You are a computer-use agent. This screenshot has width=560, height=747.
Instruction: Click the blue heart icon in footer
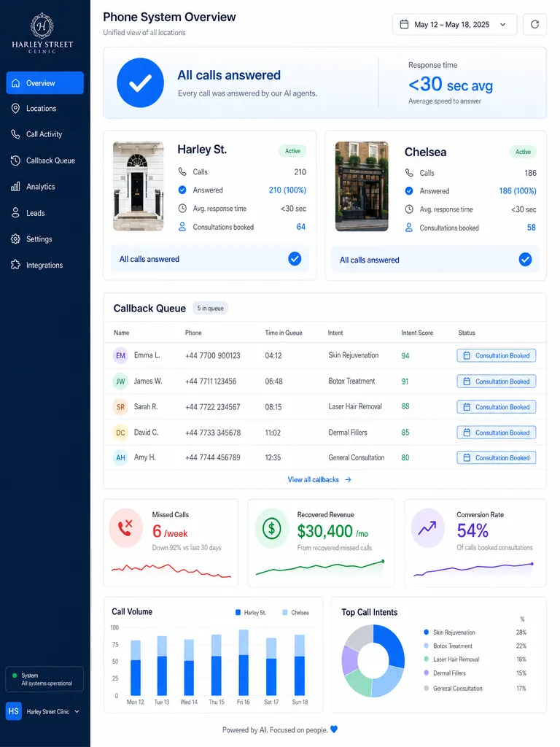coord(334,729)
